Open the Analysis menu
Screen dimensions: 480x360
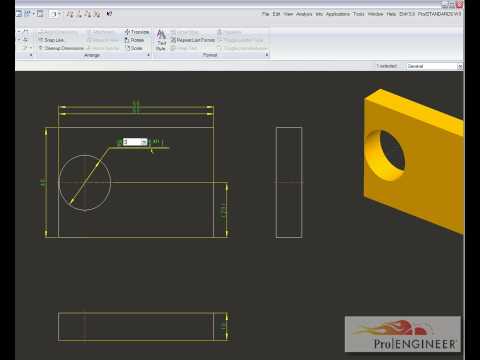coord(304,14)
